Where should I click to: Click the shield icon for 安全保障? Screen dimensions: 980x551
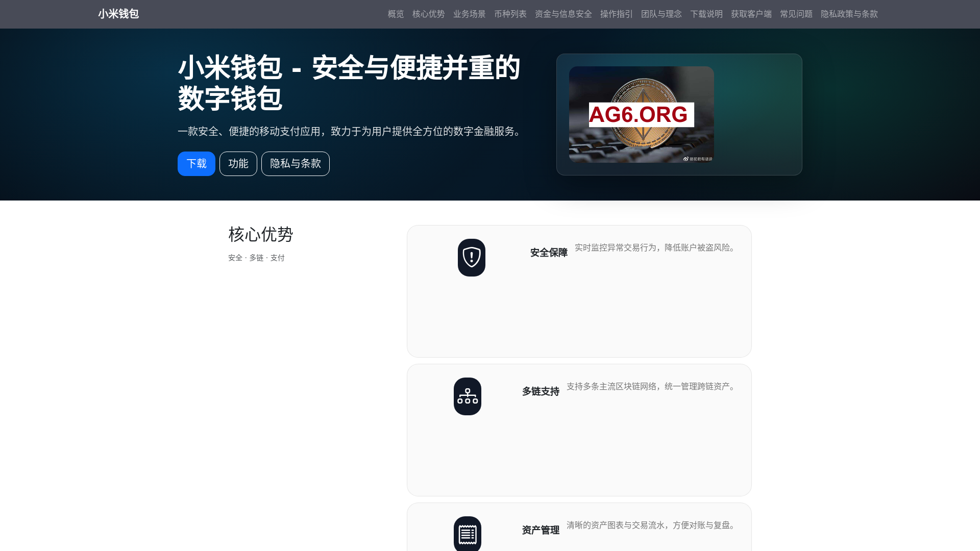472,258
